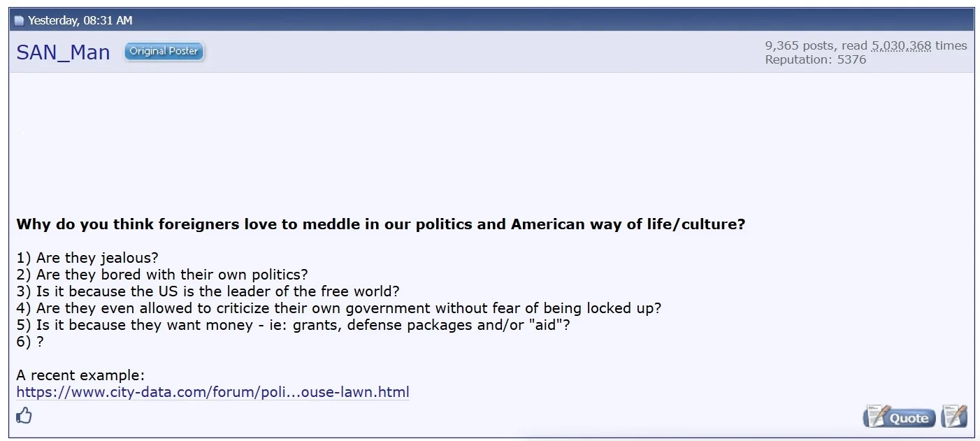Tap the like hand icon below the post
Image resolution: width=980 pixels, height=441 pixels.
coord(24,416)
